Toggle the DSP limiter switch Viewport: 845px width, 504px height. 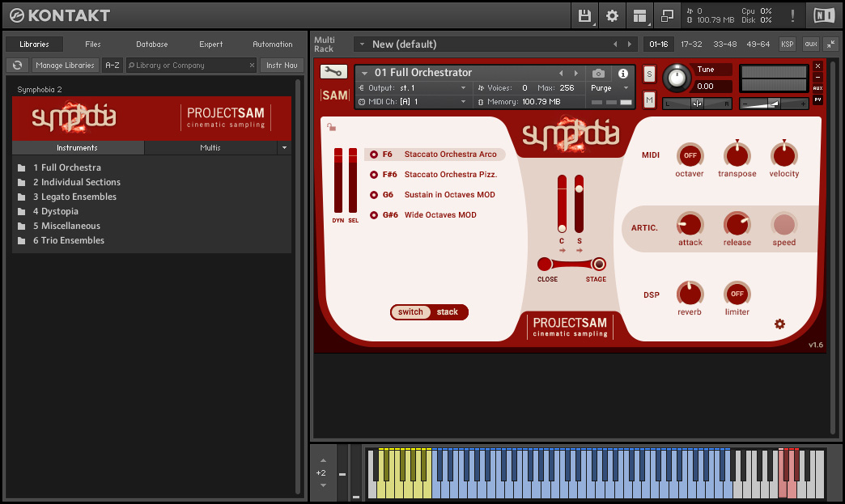737,294
